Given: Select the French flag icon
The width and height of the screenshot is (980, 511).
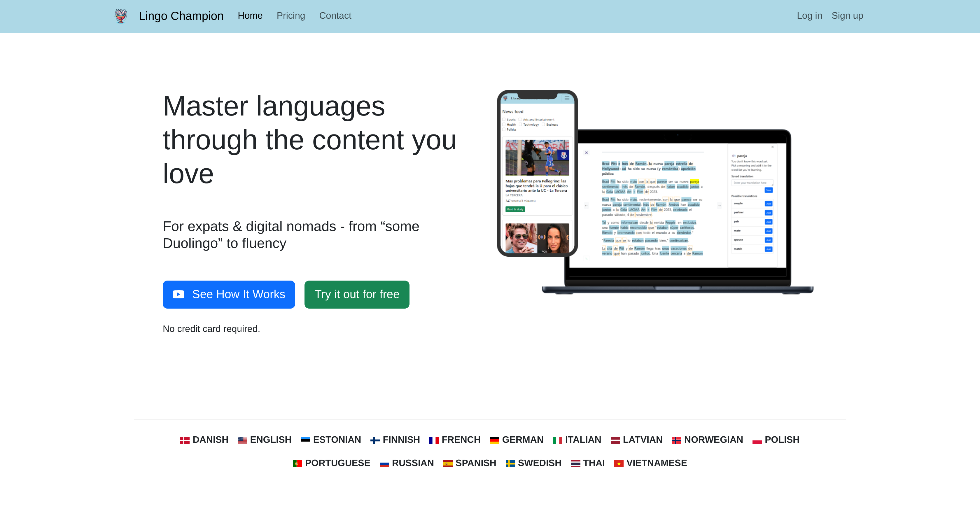Looking at the screenshot, I should (434, 440).
